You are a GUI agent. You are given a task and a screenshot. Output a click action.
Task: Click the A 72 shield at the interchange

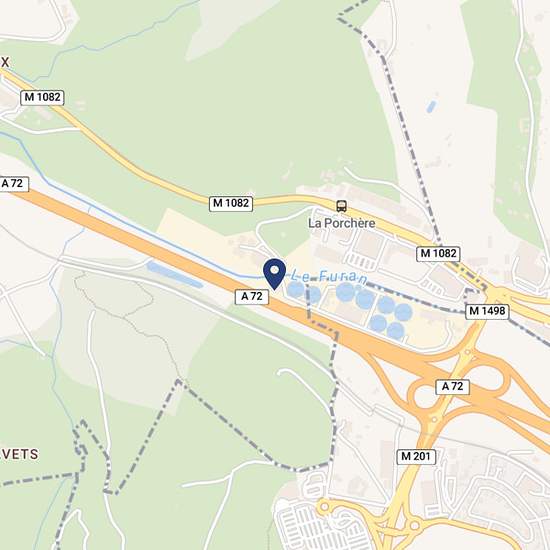(452, 387)
